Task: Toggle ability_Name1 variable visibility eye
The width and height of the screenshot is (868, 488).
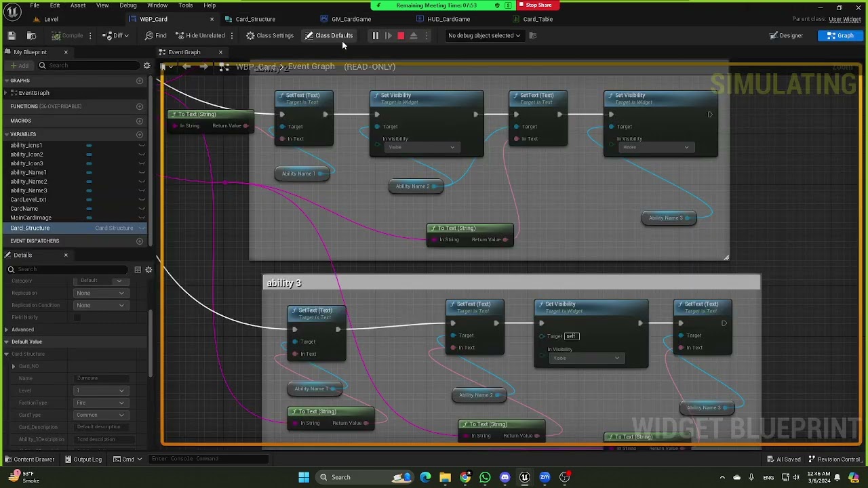Action: [x=142, y=173]
